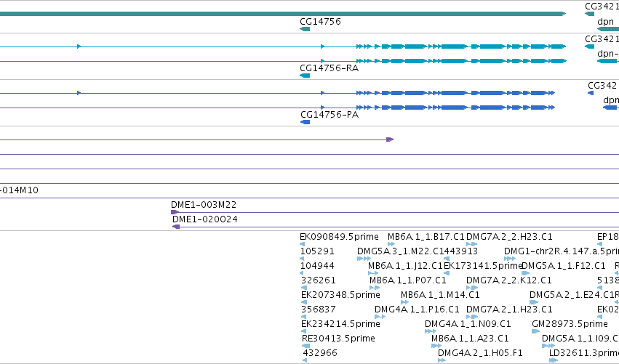Select the DMG4A.1_1.N09.C1 label
This screenshot has height=364, width=619.
click(x=468, y=324)
